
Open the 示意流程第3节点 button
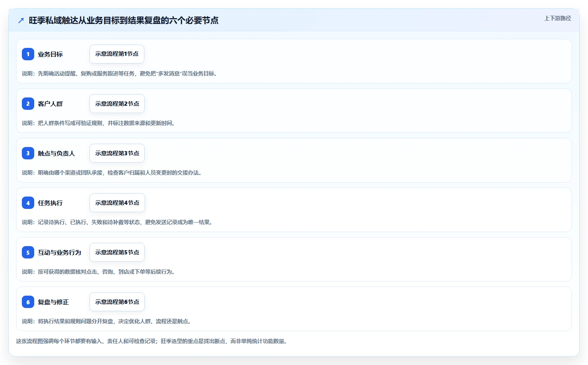point(117,153)
